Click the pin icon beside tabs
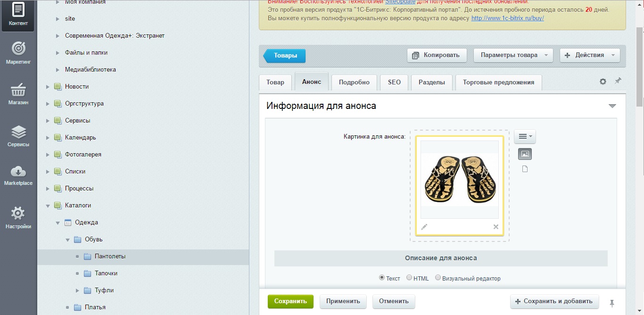 point(618,81)
